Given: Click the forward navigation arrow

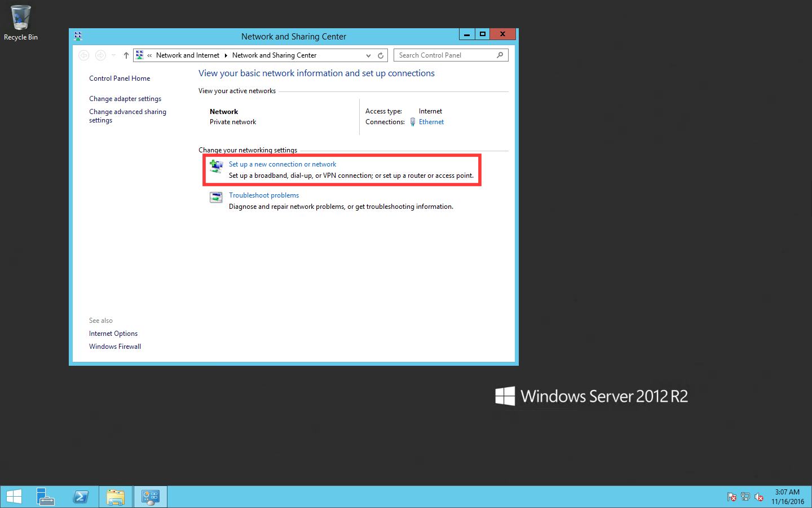Looking at the screenshot, I should tap(100, 55).
